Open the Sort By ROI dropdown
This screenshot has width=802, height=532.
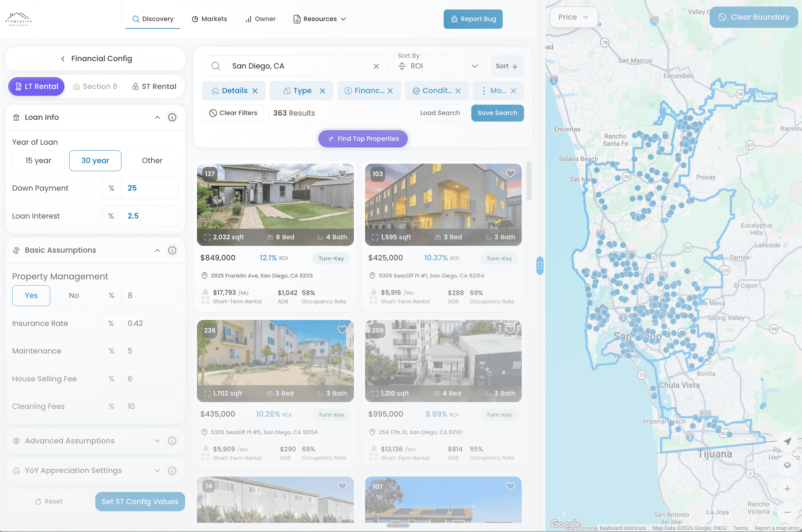(440, 66)
